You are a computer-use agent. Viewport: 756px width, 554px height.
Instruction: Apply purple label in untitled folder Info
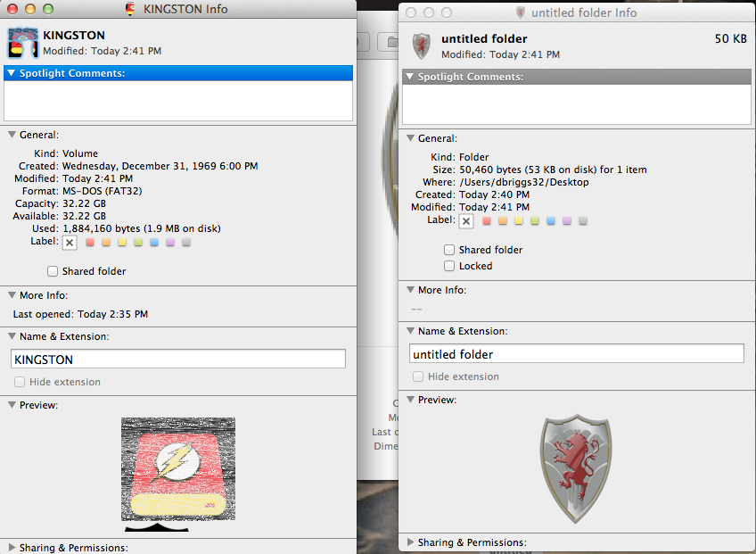point(567,221)
